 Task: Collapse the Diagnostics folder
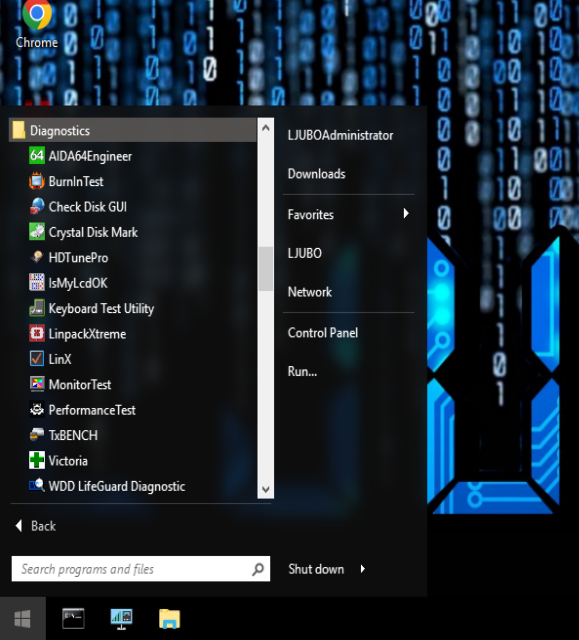click(133, 131)
